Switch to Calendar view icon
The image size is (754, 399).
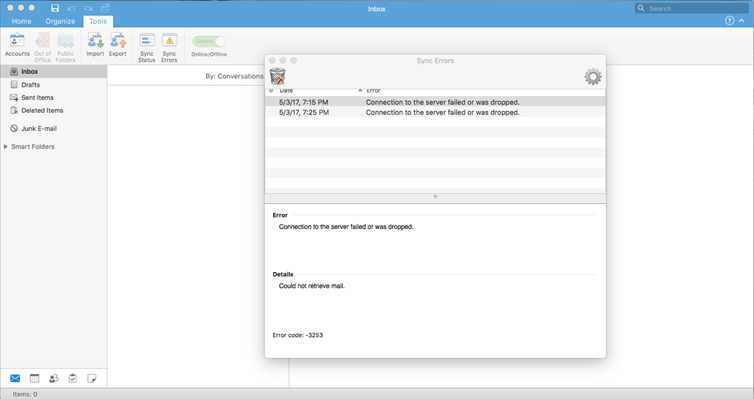[34, 378]
